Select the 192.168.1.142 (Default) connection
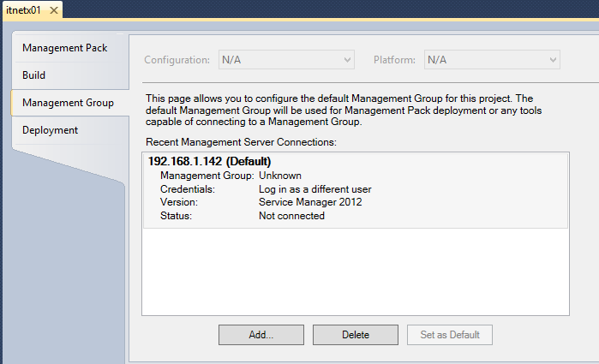599x364 pixels. point(210,161)
